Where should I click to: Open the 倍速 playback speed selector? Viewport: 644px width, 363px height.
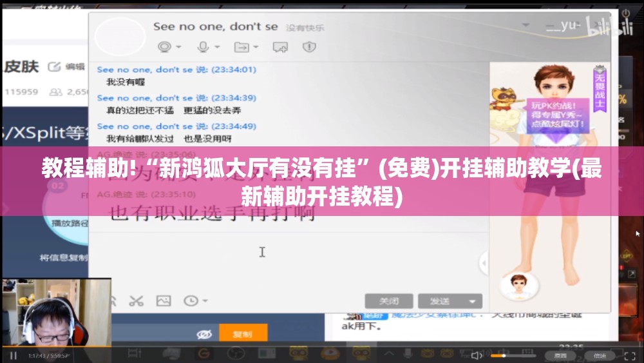coord(600,356)
